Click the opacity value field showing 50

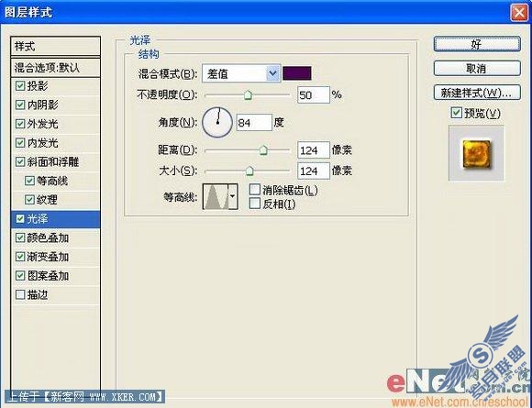(x=313, y=95)
